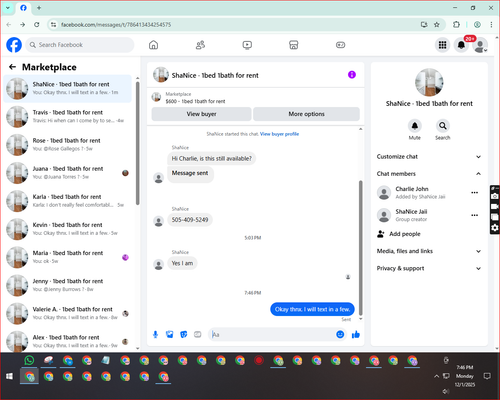The height and width of the screenshot is (400, 500).
Task: Open the Watch video icon
Action: coord(247,45)
